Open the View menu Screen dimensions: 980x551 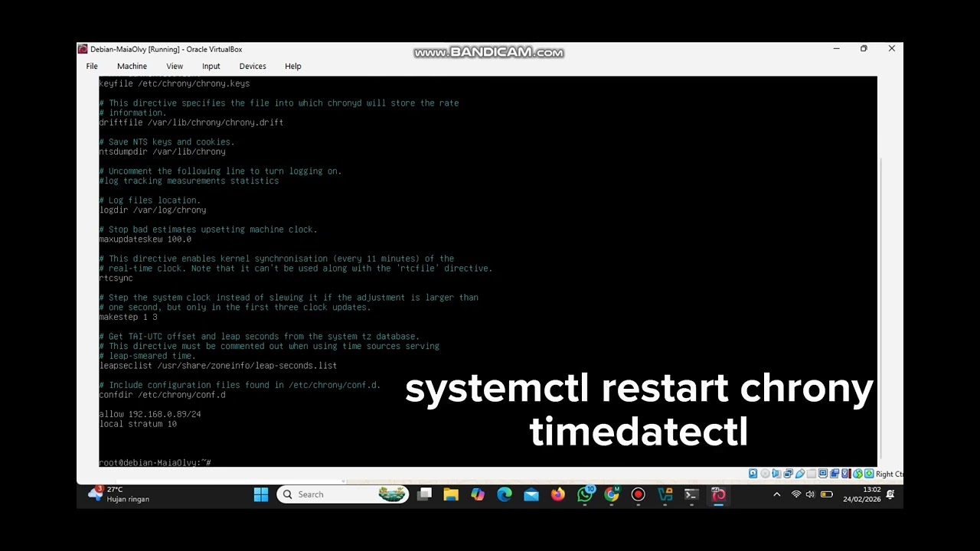tap(175, 66)
